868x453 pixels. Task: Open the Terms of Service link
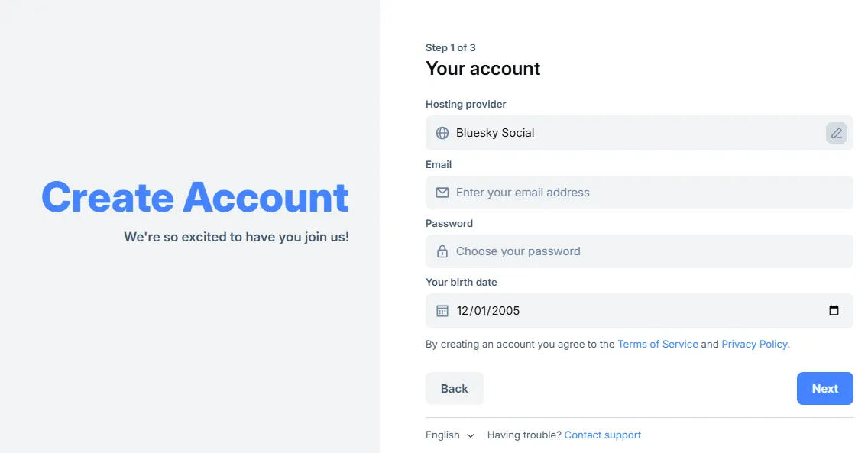657,344
